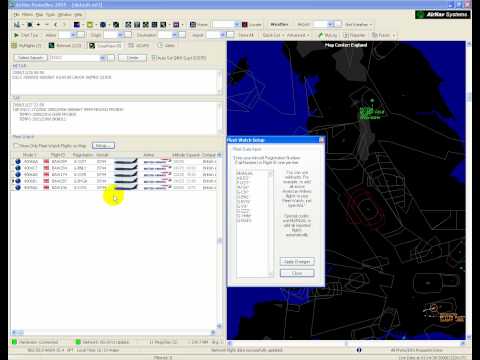Viewport: 480px width, 360px height.
Task: Switch to the ACARS tab
Action: coord(139,45)
